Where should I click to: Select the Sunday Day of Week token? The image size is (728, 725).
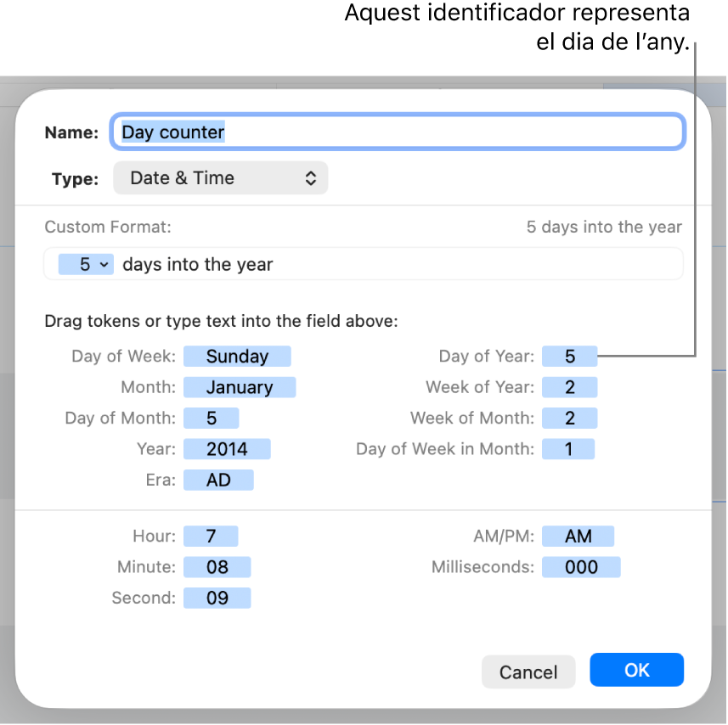tap(237, 356)
